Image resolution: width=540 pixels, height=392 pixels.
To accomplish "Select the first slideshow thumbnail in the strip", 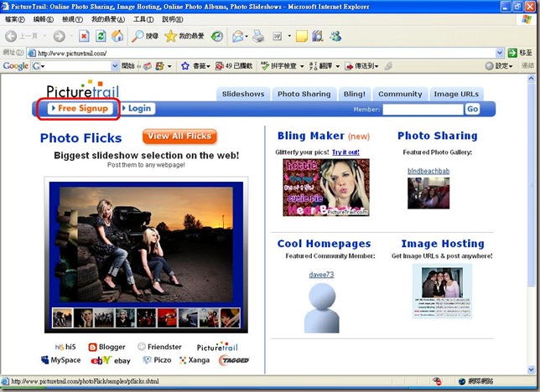I will click(x=62, y=317).
